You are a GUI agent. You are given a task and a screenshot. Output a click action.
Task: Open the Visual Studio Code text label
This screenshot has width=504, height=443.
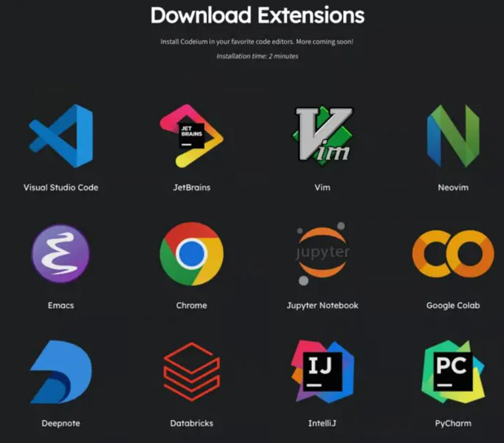[x=61, y=187]
